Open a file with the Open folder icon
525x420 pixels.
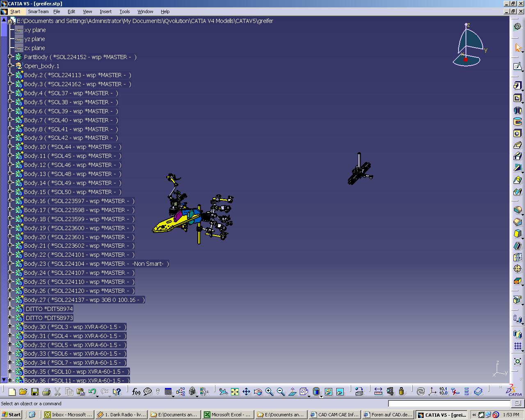click(23, 392)
